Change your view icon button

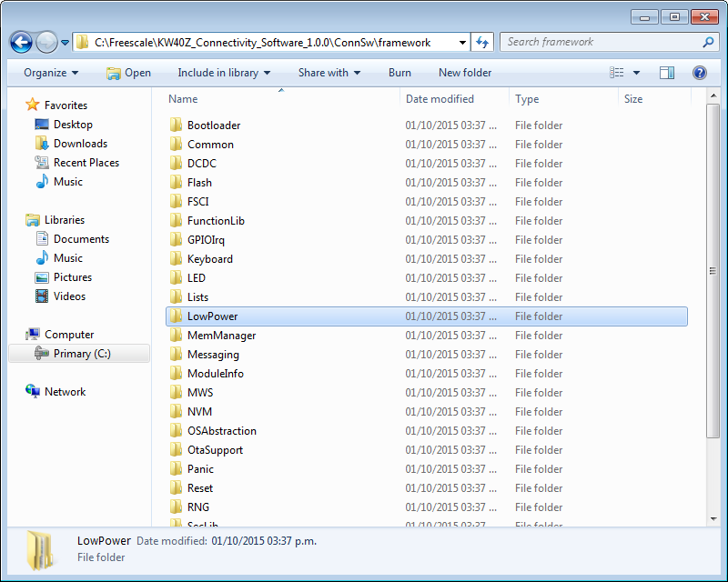pyautogui.click(x=617, y=73)
